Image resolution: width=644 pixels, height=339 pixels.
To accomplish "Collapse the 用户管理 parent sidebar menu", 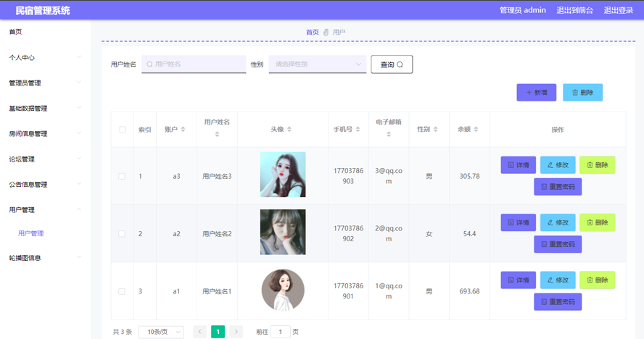I will [45, 210].
